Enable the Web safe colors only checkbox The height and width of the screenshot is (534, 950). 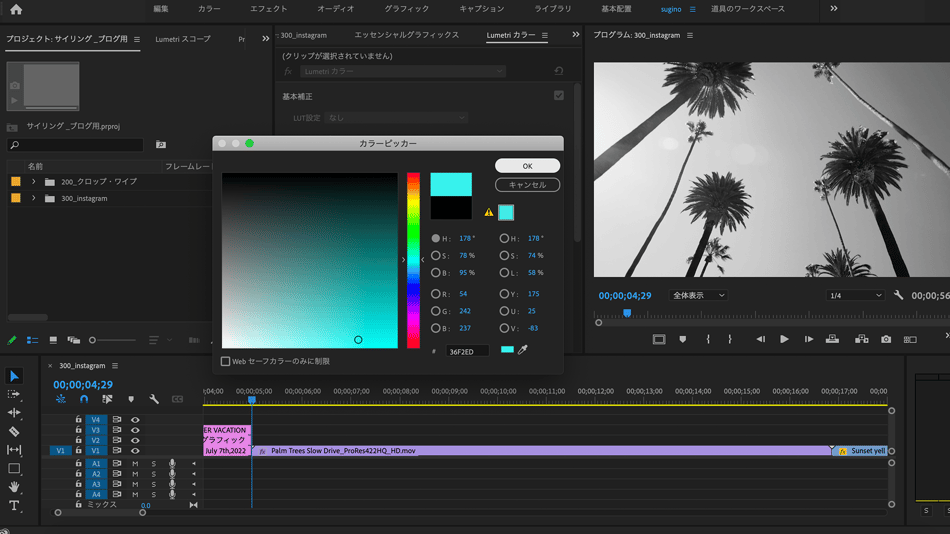(225, 361)
